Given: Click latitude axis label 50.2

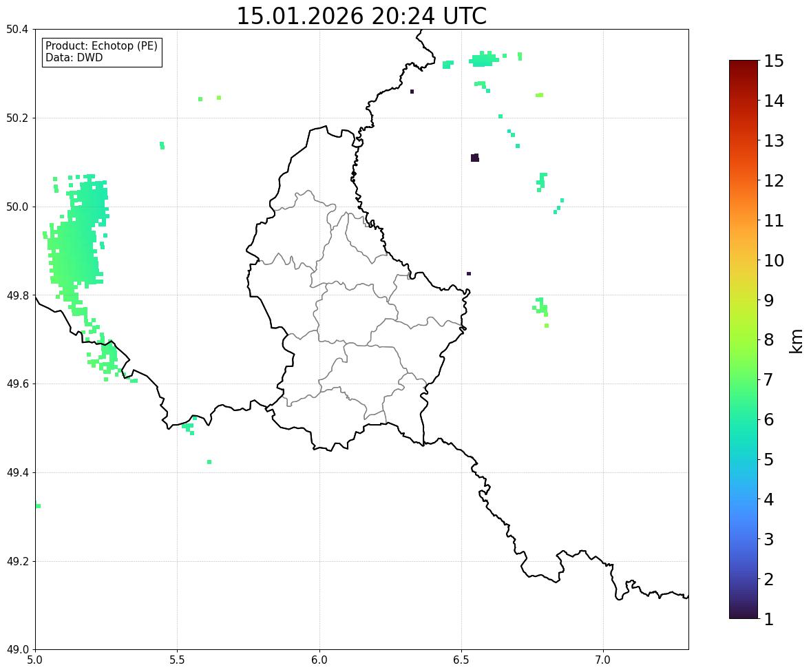Looking at the screenshot, I should (17, 118).
